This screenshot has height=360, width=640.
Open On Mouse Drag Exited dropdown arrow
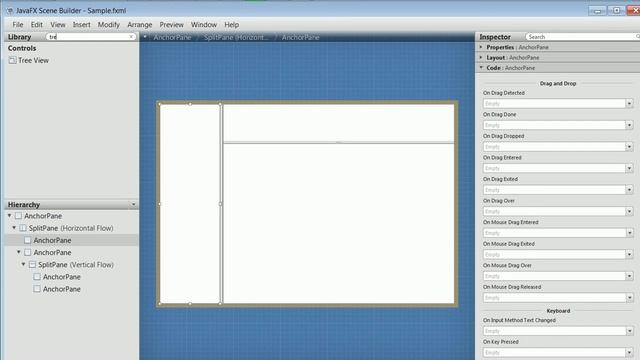(629, 255)
